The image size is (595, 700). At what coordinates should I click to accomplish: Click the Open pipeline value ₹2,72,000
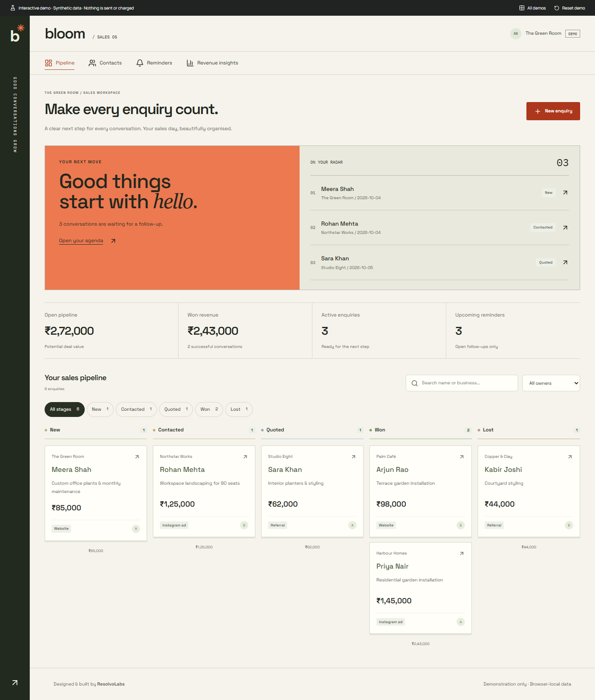click(69, 331)
